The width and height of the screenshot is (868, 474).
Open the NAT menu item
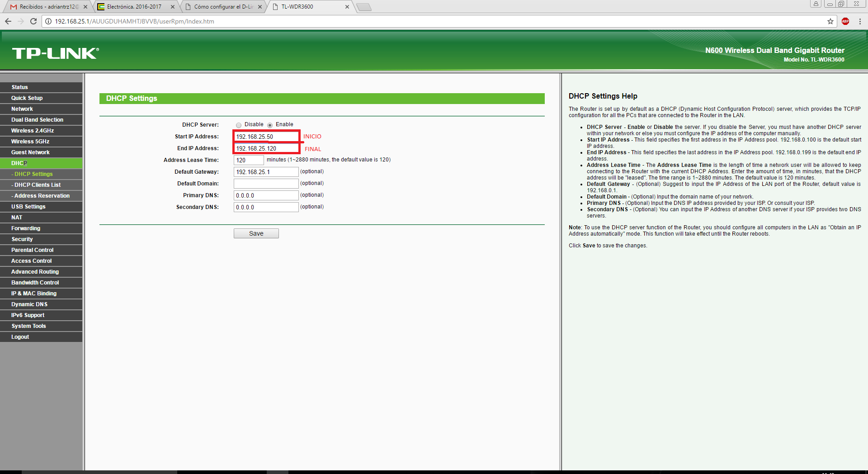tap(41, 218)
